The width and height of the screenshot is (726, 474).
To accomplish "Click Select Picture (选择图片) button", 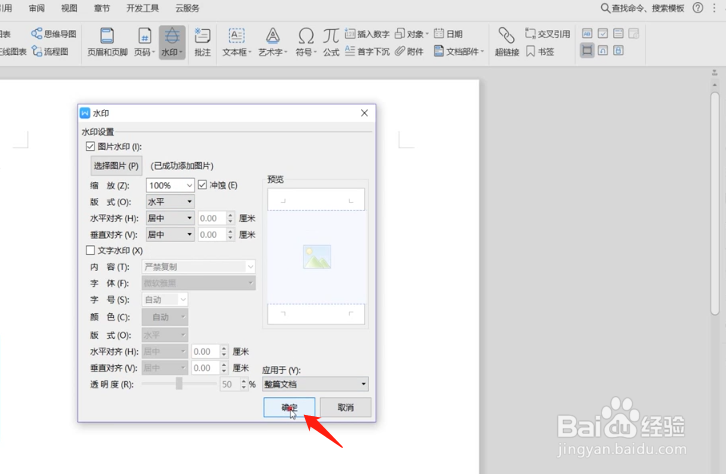I will click(116, 166).
